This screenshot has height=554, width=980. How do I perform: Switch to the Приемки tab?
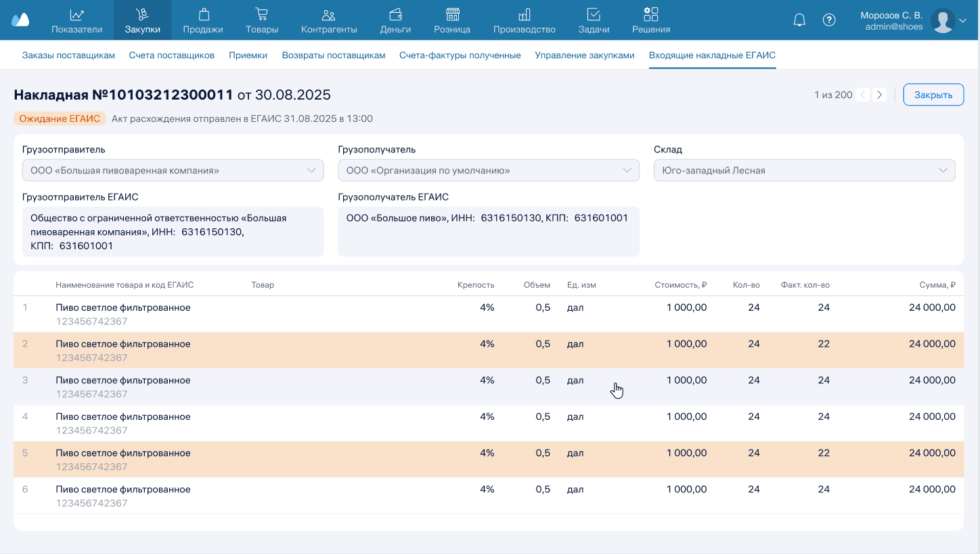248,56
